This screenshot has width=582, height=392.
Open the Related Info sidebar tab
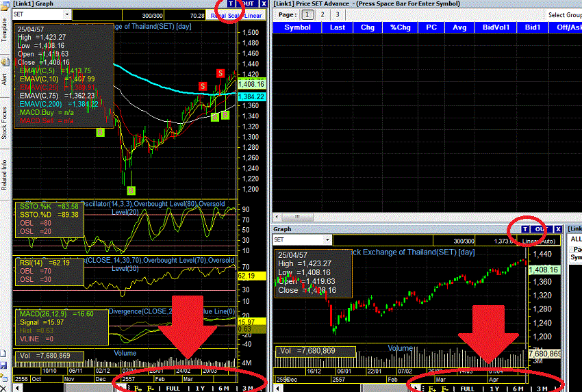tap(5, 175)
